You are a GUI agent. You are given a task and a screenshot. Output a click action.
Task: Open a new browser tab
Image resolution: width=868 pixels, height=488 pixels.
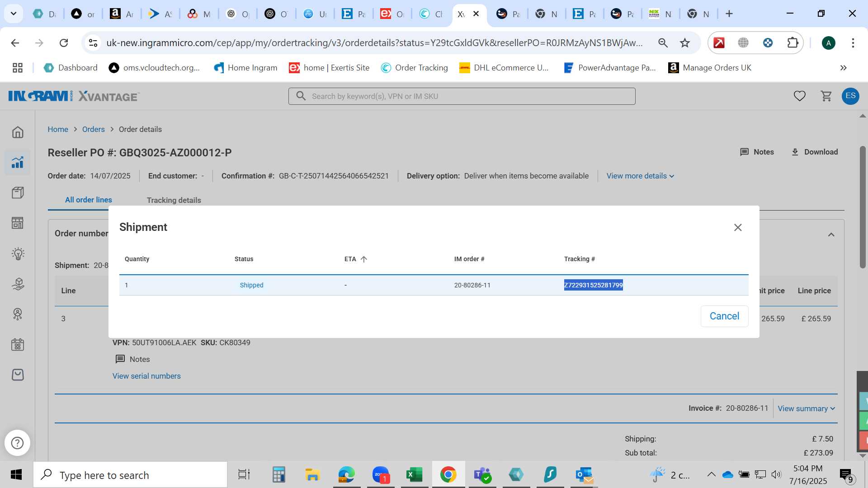pos(729,14)
